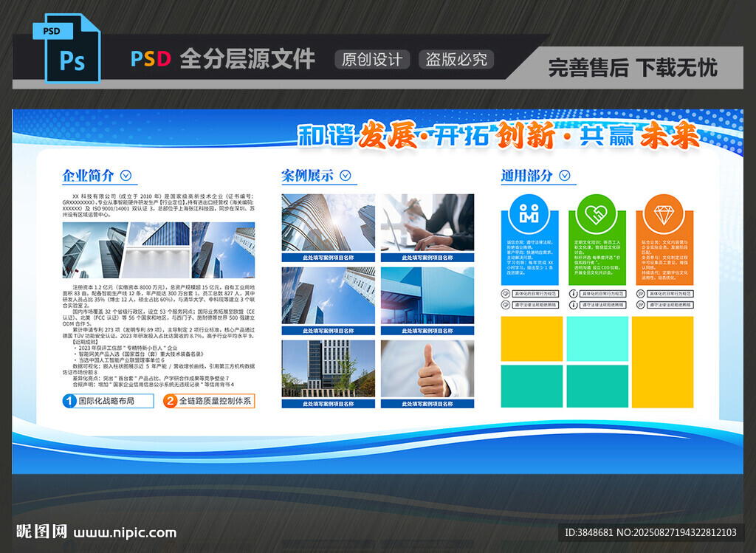Select the tall yellow color block
This screenshot has width=756, height=553.
663,362
